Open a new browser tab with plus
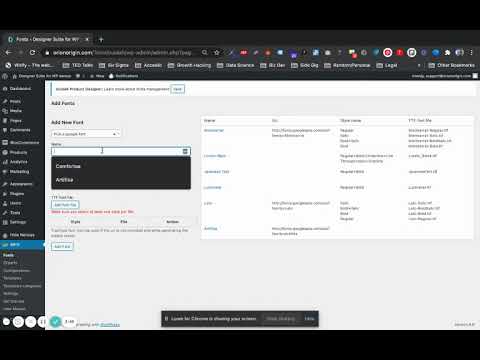Image resolution: width=480 pixels, height=360 pixels. [x=101, y=40]
